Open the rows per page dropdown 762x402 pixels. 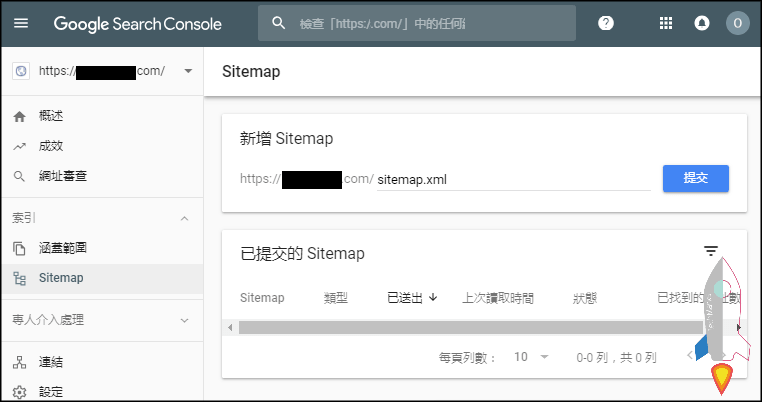pos(531,357)
